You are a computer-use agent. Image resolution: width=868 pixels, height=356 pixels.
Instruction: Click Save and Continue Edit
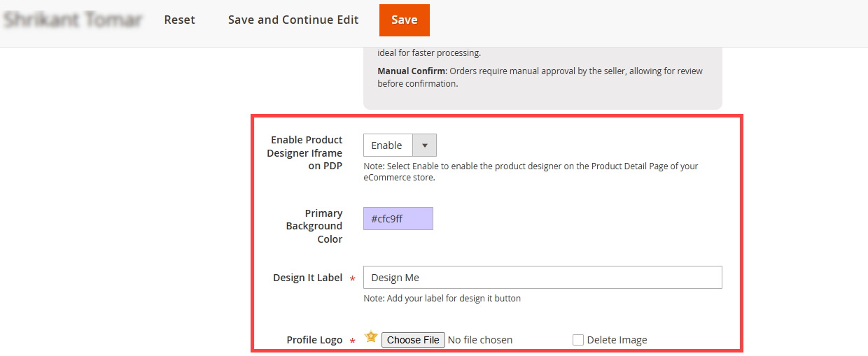pos(293,20)
